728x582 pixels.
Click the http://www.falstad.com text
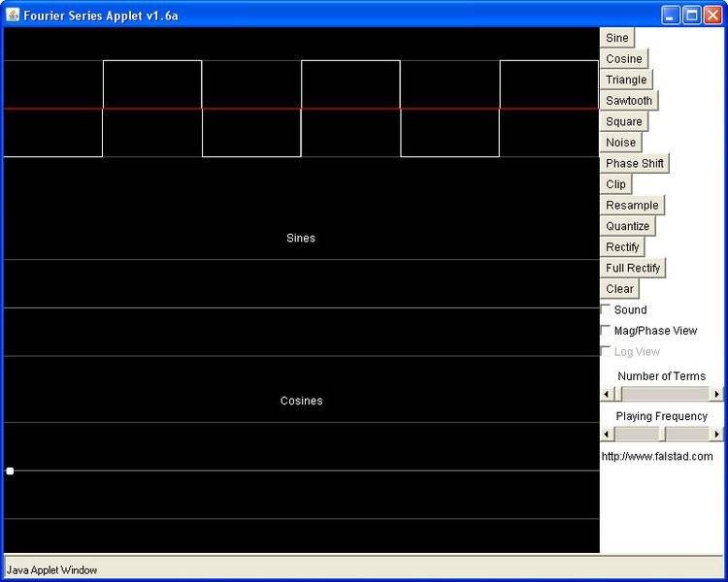click(x=657, y=456)
